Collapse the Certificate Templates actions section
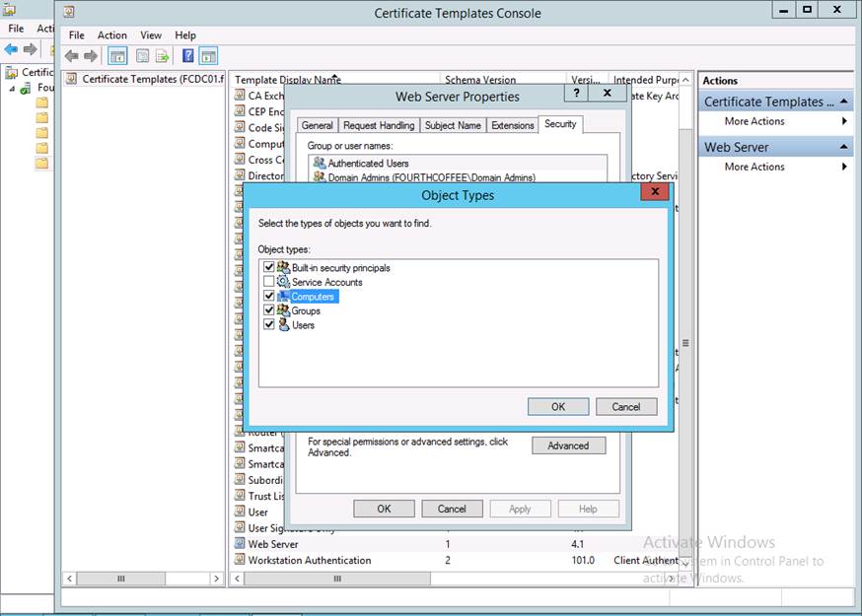Image resolution: width=862 pixels, height=616 pixels. coord(844,102)
